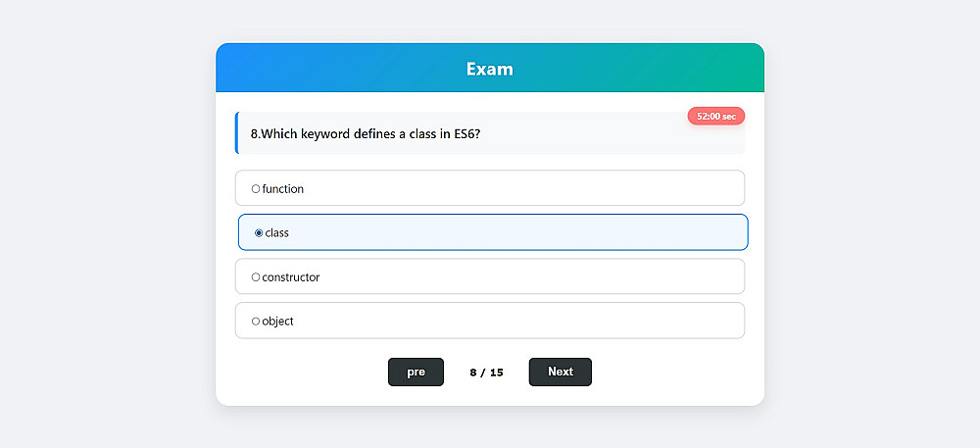This screenshot has width=980, height=448.
Task: Click the "Exam" header title
Action: point(489,69)
